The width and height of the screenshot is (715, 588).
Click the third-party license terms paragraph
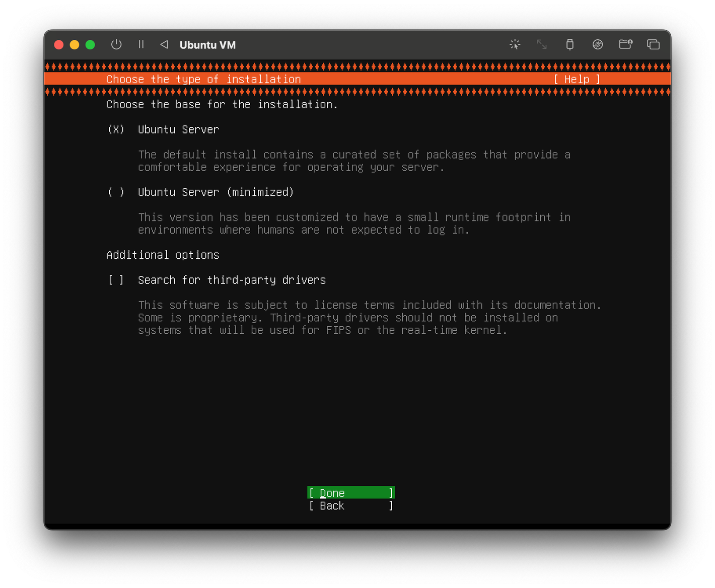tap(370, 318)
